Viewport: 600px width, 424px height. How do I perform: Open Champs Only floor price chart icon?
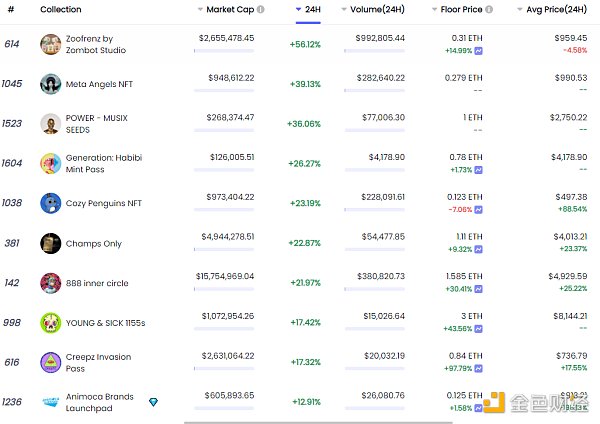[479, 250]
